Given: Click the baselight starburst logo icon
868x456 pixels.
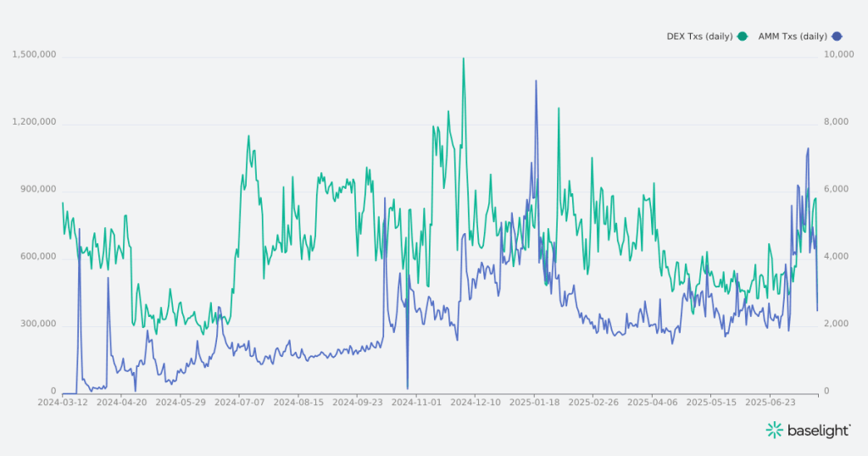Looking at the screenshot, I should tap(774, 431).
